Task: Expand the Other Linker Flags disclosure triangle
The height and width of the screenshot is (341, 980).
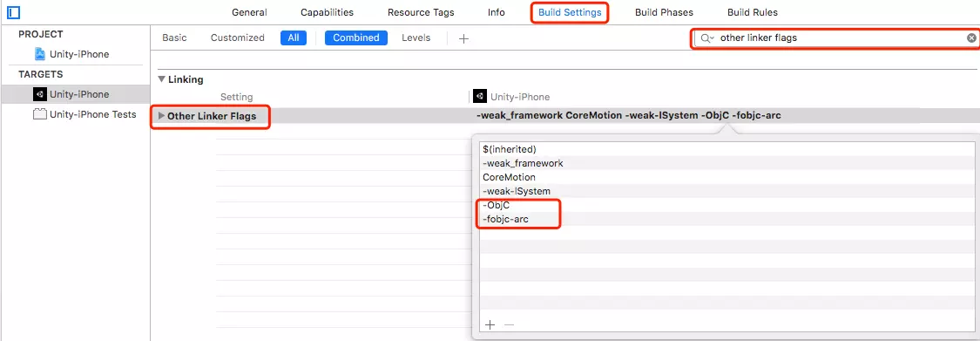Action: click(162, 116)
